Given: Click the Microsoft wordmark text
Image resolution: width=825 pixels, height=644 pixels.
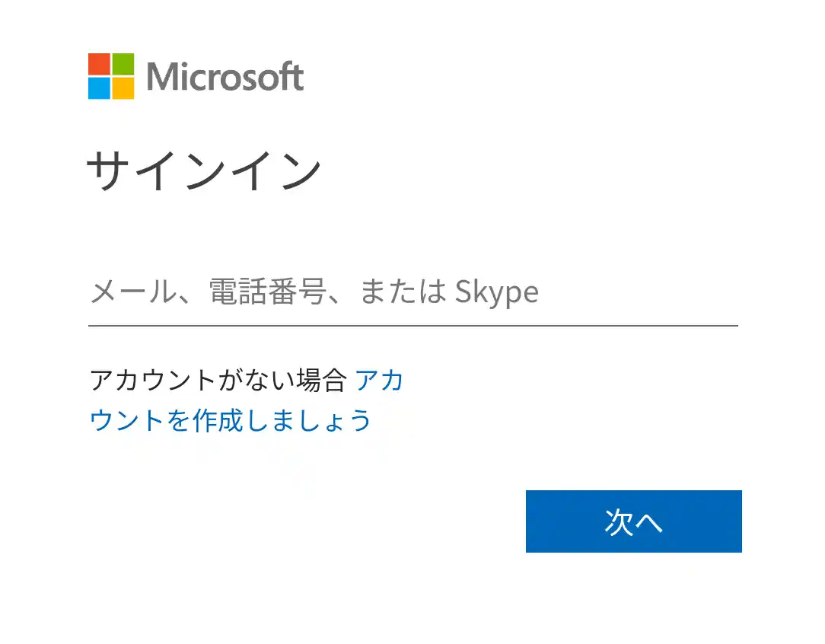Looking at the screenshot, I should pyautogui.click(x=226, y=77).
